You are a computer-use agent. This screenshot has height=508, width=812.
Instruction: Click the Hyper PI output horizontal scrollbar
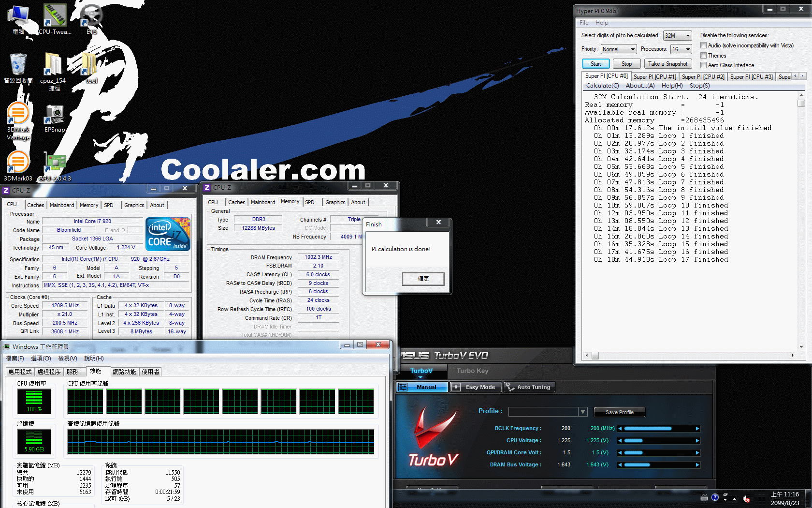(690, 355)
